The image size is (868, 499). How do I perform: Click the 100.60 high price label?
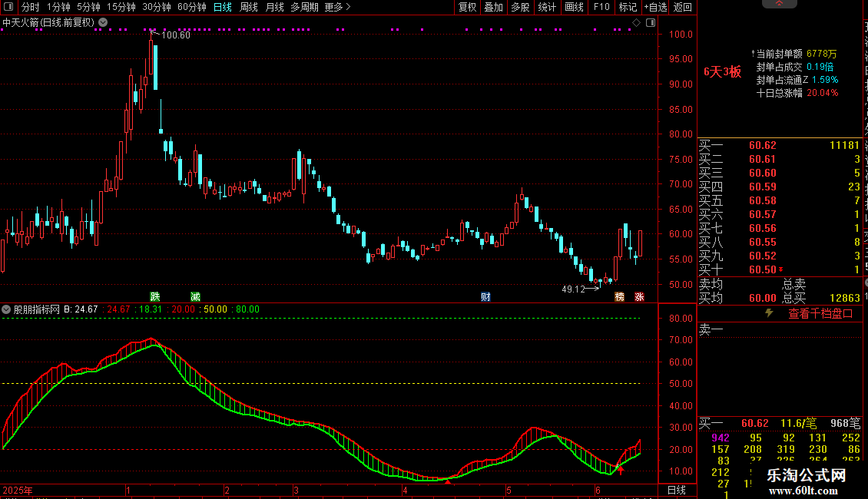pyautogui.click(x=175, y=35)
